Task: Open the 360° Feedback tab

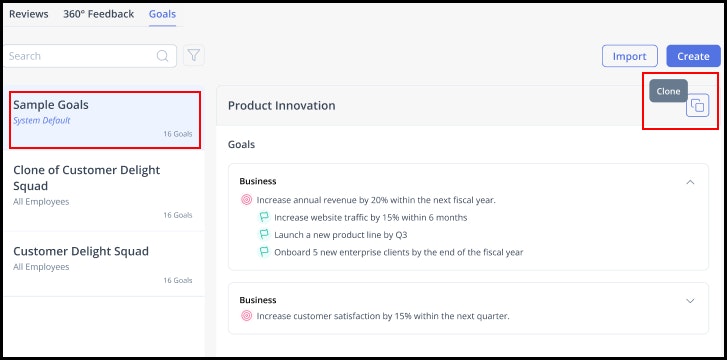Action: [x=98, y=14]
